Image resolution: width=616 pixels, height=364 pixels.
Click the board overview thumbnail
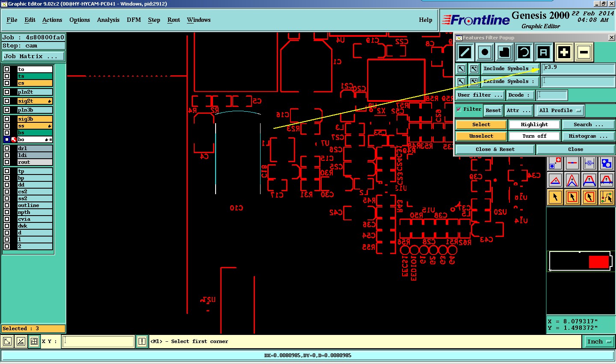point(580,261)
